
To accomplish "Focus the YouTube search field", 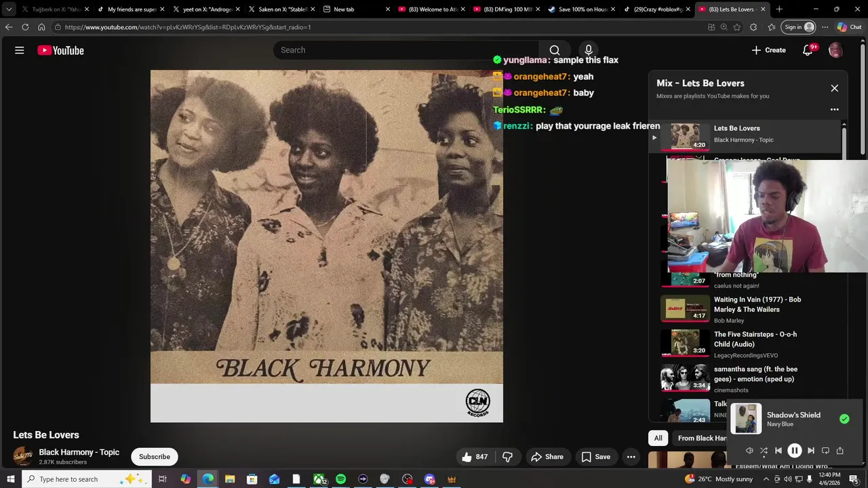I will point(407,50).
